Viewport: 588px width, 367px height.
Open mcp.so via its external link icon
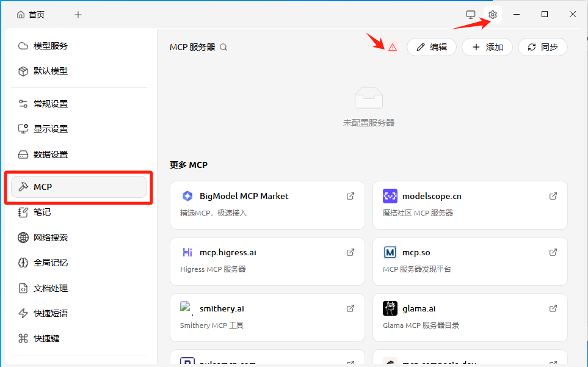[x=553, y=252]
